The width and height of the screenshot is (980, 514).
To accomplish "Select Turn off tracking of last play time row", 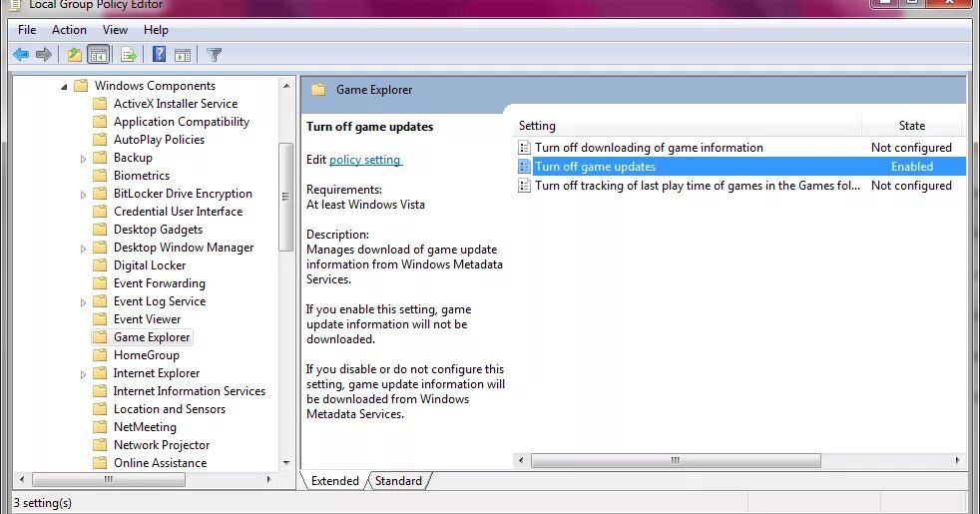I will tap(740, 186).
